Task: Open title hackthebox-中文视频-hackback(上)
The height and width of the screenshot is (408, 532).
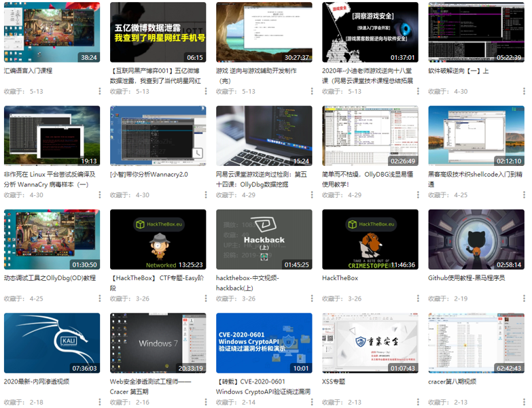Action: pos(247,283)
